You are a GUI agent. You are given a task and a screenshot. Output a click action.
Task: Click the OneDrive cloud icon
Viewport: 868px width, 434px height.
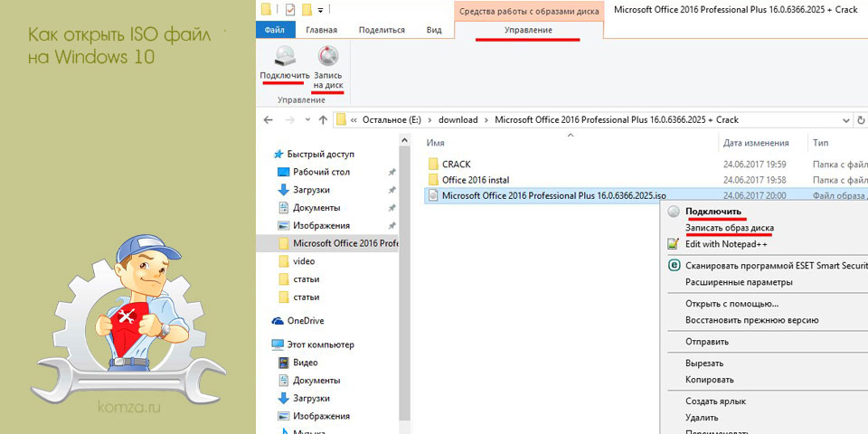pos(278,321)
